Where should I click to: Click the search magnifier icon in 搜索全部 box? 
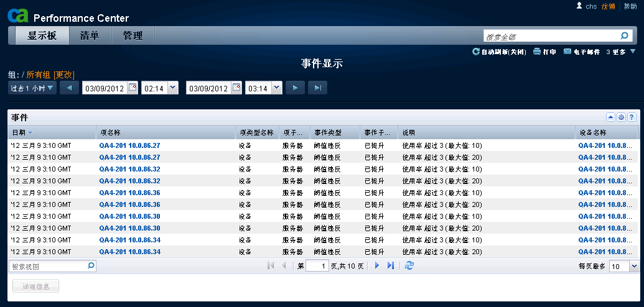point(624,35)
